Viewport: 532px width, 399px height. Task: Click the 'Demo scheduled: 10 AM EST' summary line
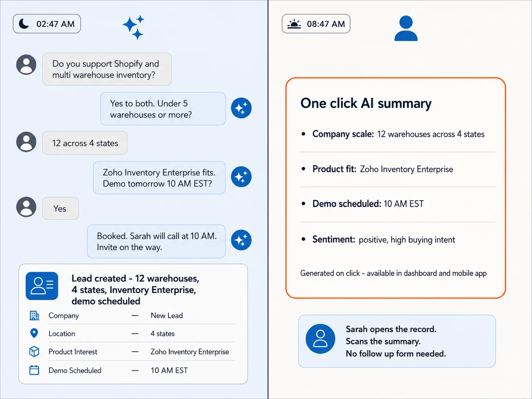click(368, 204)
